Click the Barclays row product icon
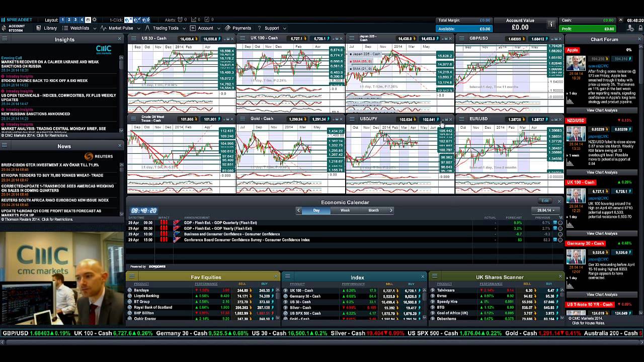 point(130,290)
